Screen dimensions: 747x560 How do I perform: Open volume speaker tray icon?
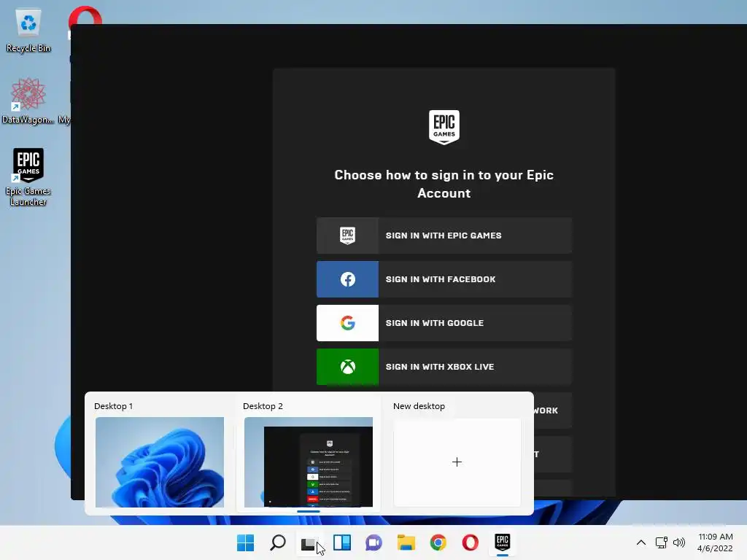click(679, 542)
